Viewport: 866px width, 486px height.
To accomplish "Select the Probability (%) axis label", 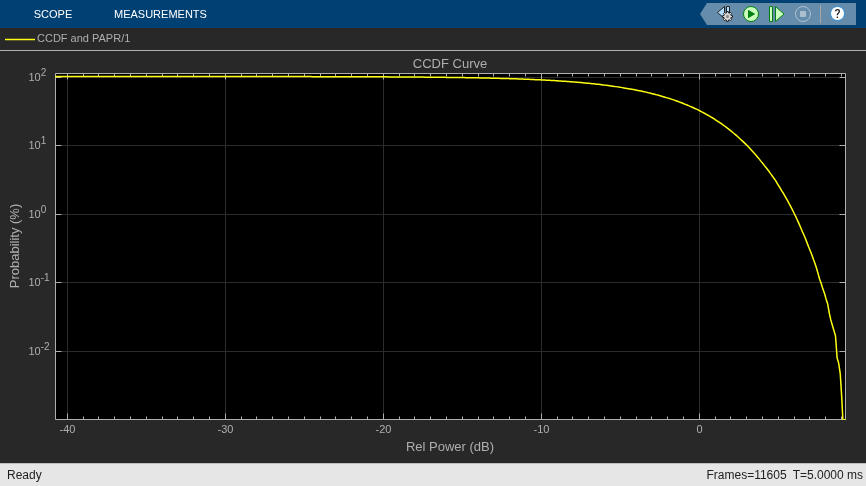I will [x=15, y=246].
